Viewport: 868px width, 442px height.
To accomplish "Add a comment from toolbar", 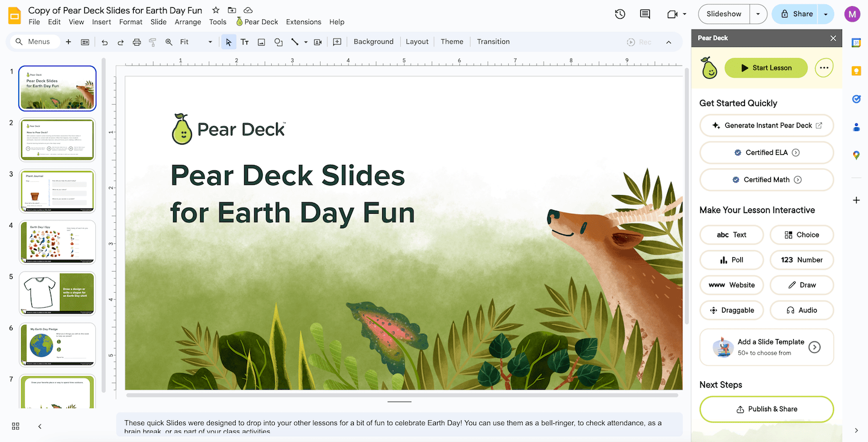I will tap(337, 42).
